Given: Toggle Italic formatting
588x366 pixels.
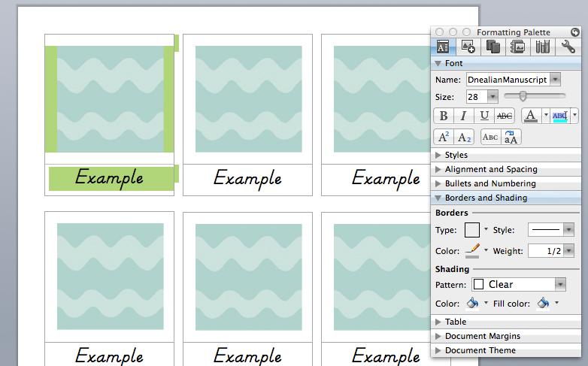Looking at the screenshot, I should [464, 116].
